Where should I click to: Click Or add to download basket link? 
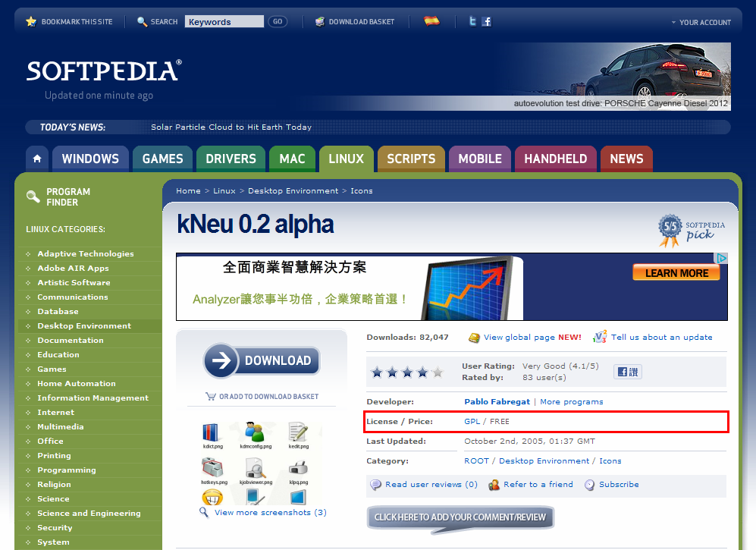(268, 397)
